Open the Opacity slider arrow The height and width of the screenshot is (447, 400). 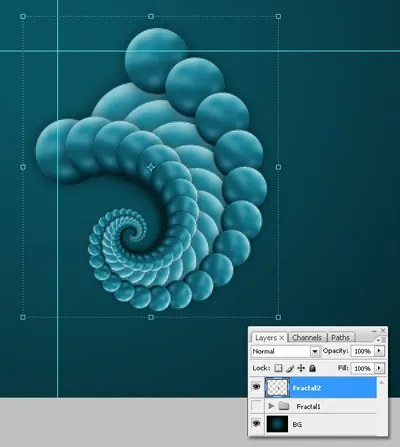[x=379, y=351]
